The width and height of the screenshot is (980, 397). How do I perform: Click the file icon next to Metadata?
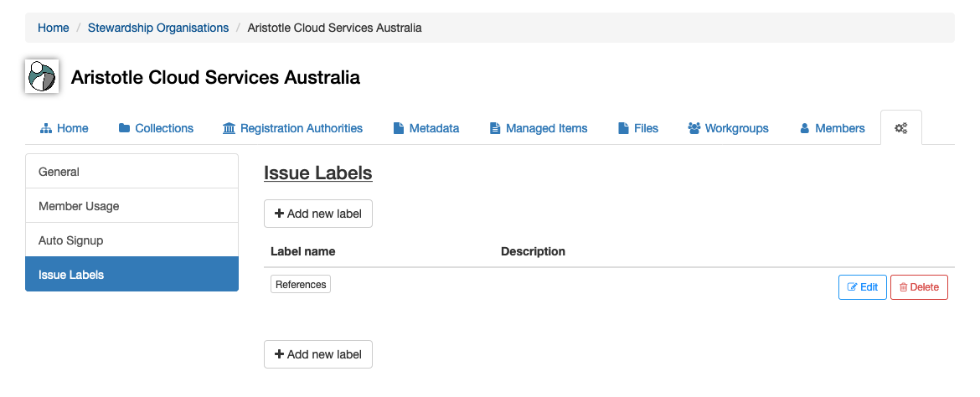coord(398,128)
